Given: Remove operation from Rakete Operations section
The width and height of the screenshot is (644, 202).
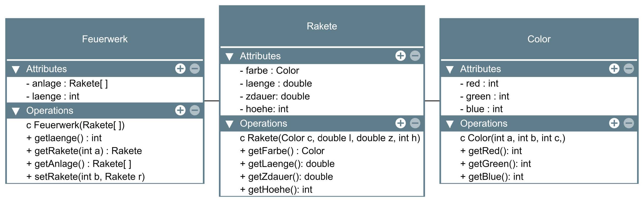Looking at the screenshot, I should pos(415,123).
